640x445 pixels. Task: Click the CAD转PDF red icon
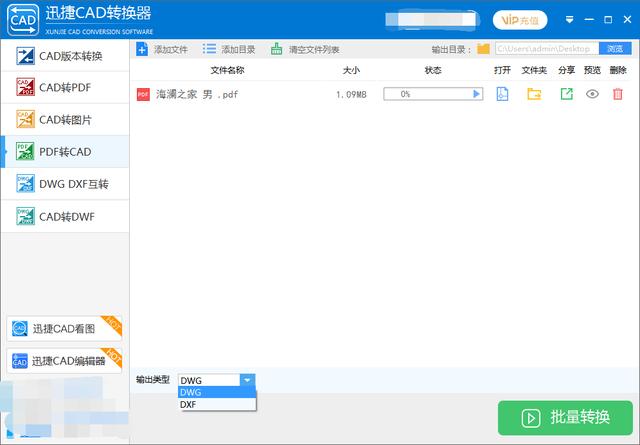coord(25,87)
